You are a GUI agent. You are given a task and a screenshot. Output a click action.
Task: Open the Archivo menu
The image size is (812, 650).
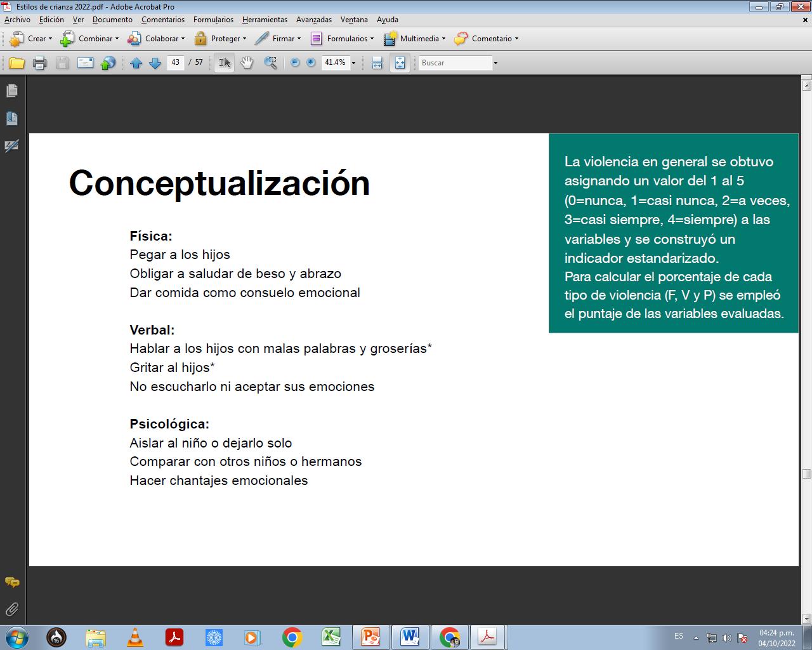pyautogui.click(x=17, y=20)
